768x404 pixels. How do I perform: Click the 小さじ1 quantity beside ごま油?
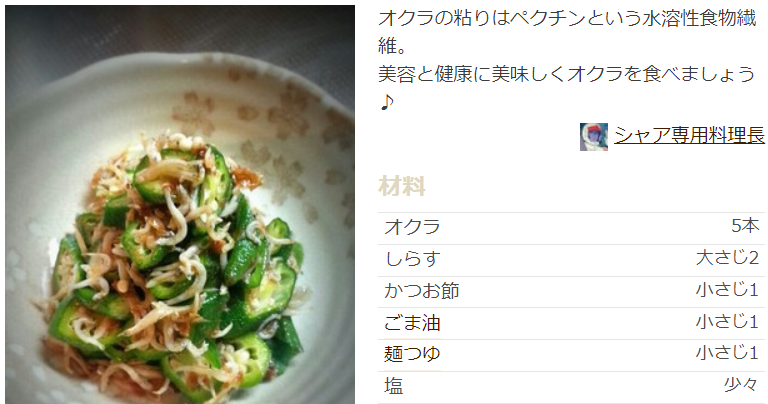click(x=727, y=321)
